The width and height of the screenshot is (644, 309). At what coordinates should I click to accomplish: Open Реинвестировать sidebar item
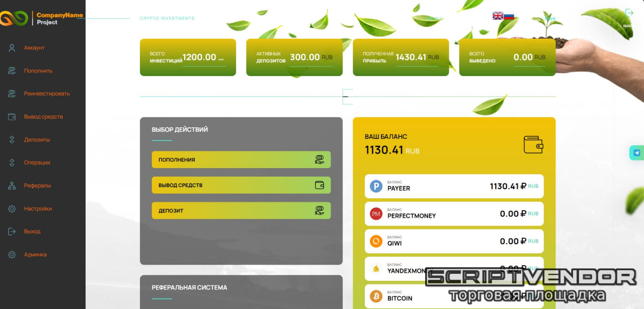(x=46, y=94)
